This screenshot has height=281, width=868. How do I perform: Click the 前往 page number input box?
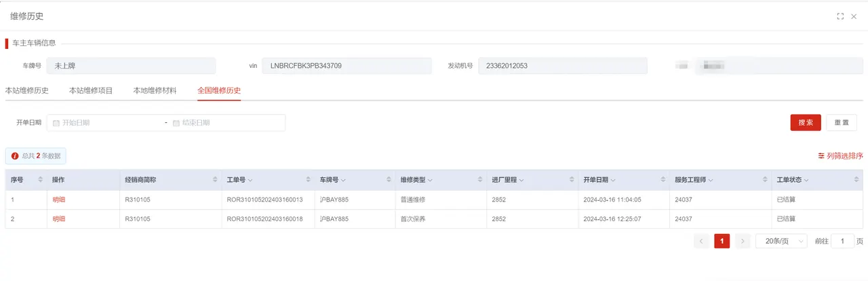843,241
